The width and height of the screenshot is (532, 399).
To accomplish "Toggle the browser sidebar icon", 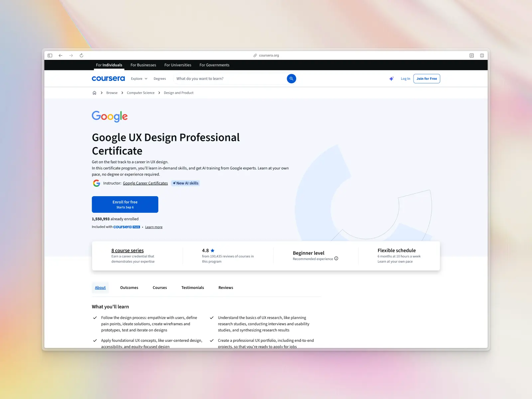I will click(50, 56).
